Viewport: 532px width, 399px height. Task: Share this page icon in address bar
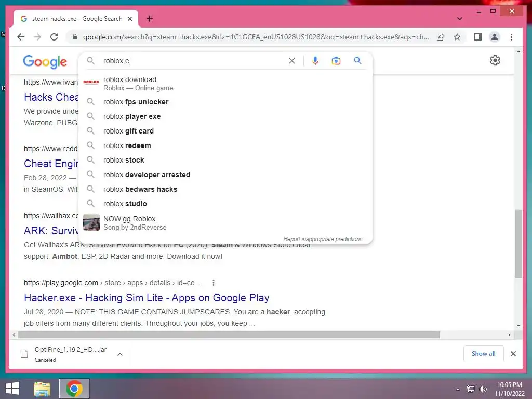pos(441,37)
